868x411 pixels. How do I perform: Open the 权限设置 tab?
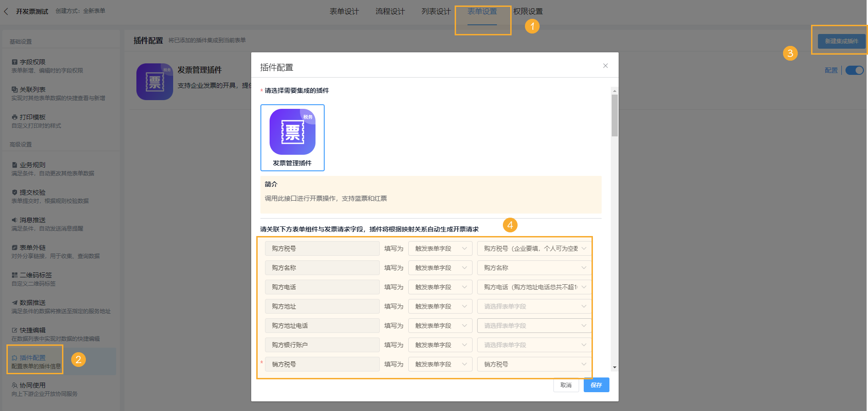(528, 11)
